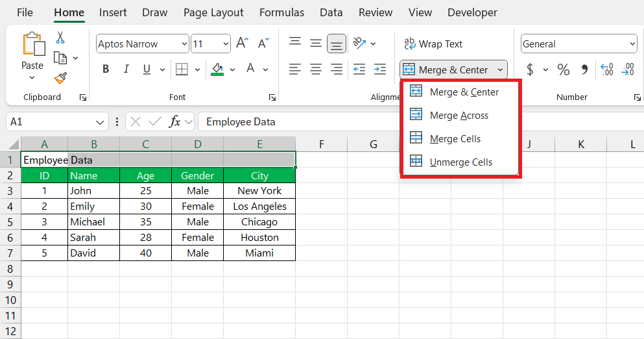Switch to the Insert tab
This screenshot has height=339, width=644.
tap(113, 13)
